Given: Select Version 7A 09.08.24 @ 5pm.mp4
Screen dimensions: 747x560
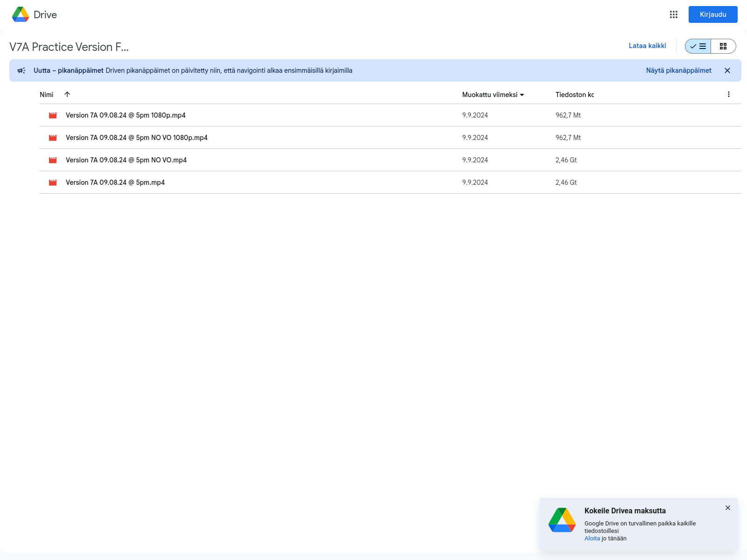Looking at the screenshot, I should click(115, 182).
